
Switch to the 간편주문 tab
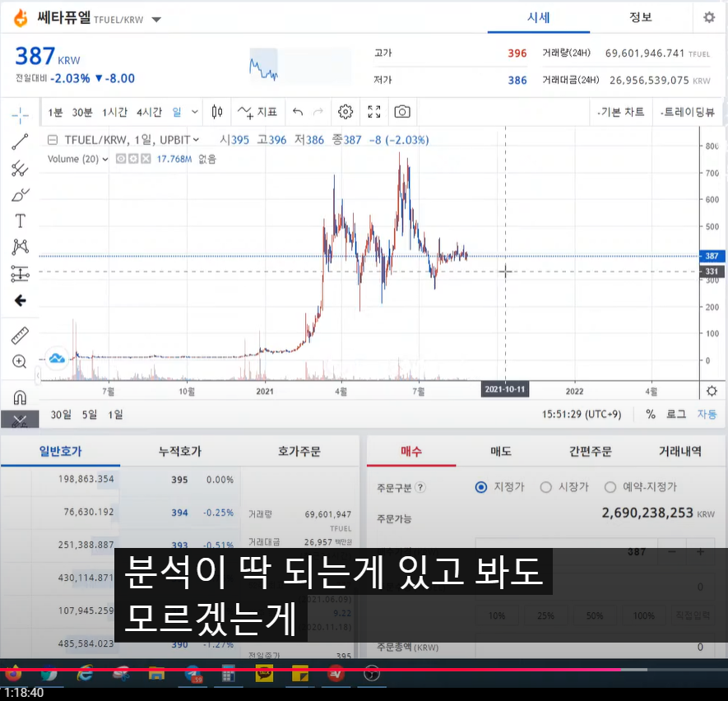591,451
